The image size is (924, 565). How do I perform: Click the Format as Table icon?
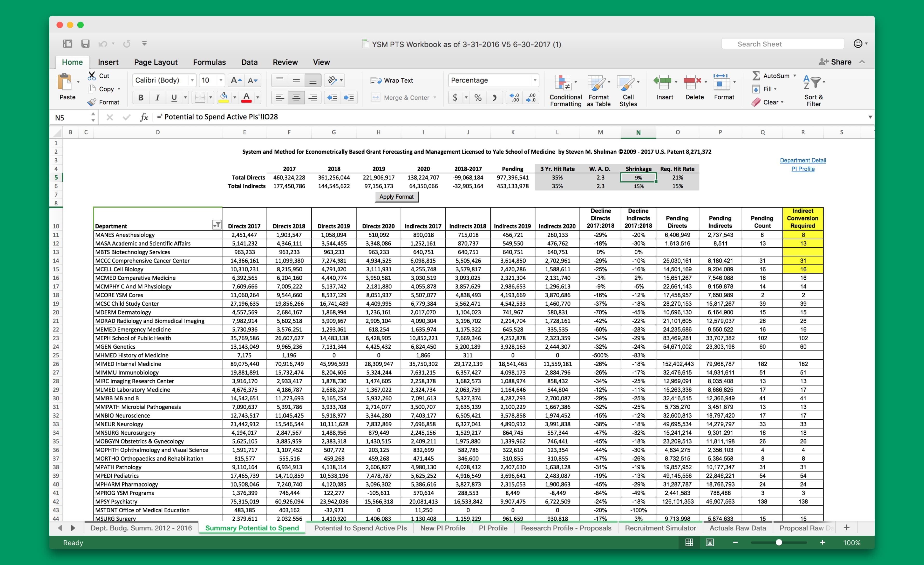coord(596,83)
